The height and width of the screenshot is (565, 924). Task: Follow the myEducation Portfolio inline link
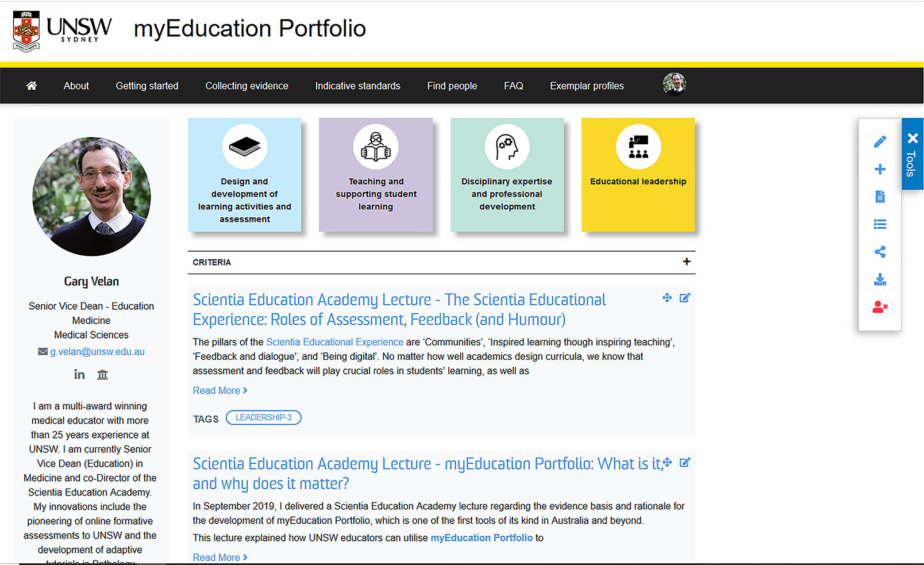(482, 538)
